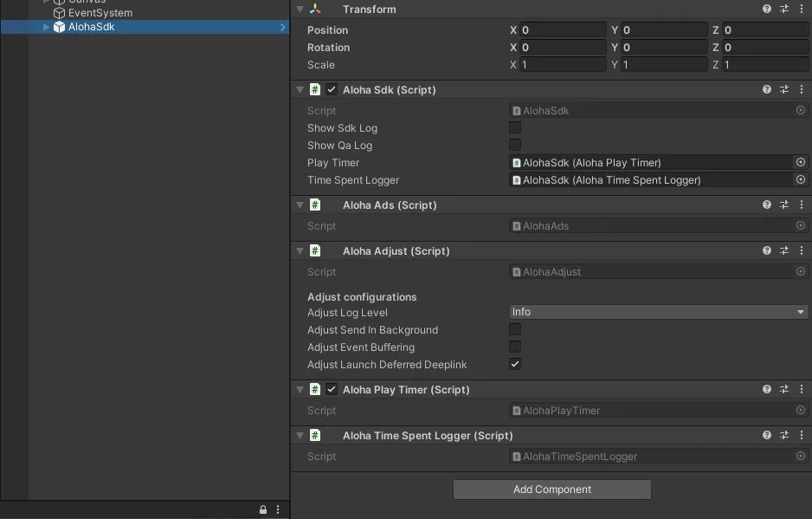Open help for Aloha Adjust script
The height and width of the screenshot is (519, 812).
(766, 250)
